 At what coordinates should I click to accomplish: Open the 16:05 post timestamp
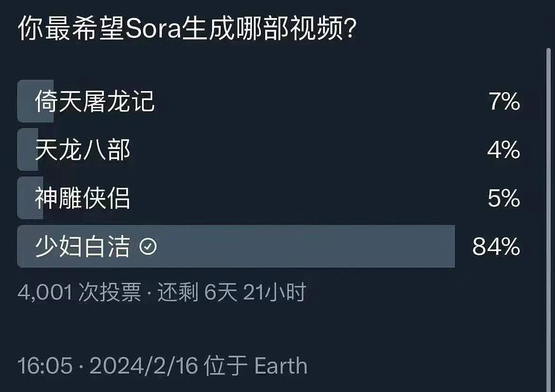[45, 366]
